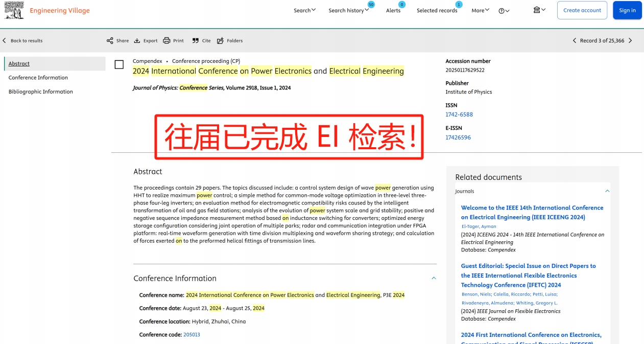644x344 pixels.
Task: Open the help question-mark menu
Action: (x=504, y=11)
